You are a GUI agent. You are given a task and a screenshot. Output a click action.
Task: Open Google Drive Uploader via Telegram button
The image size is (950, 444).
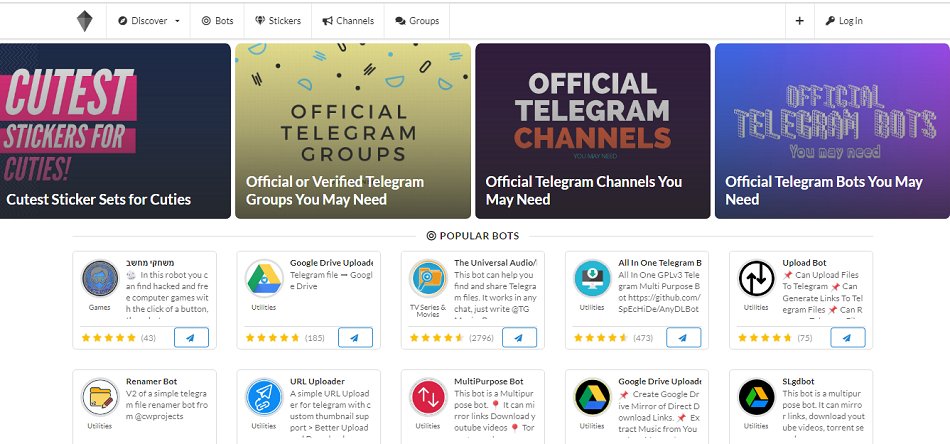[356, 337]
